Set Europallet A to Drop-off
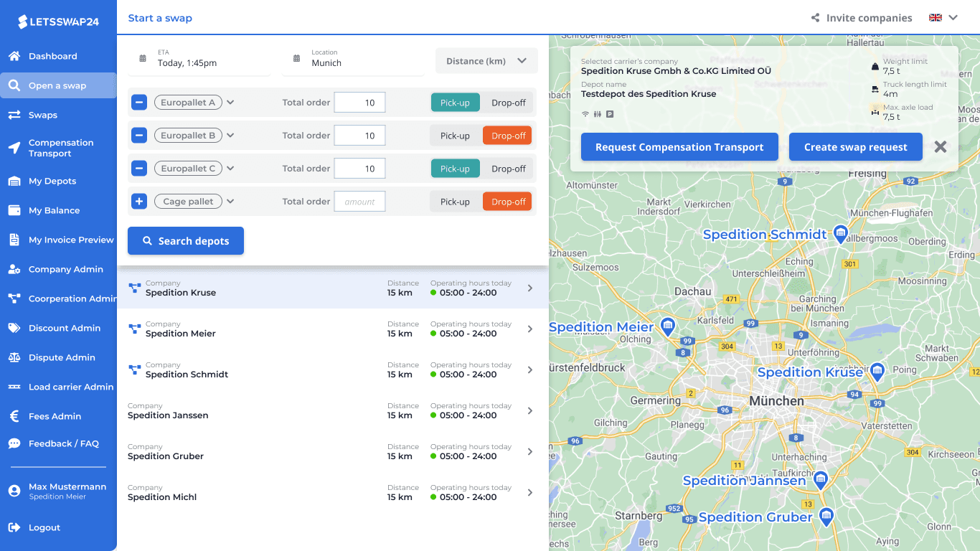 click(509, 103)
